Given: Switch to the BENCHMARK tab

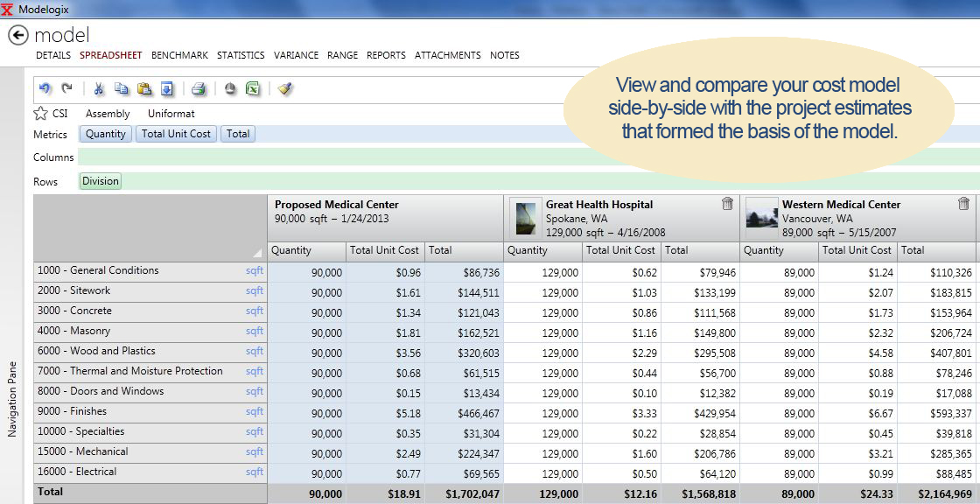Looking at the screenshot, I should [x=179, y=55].
